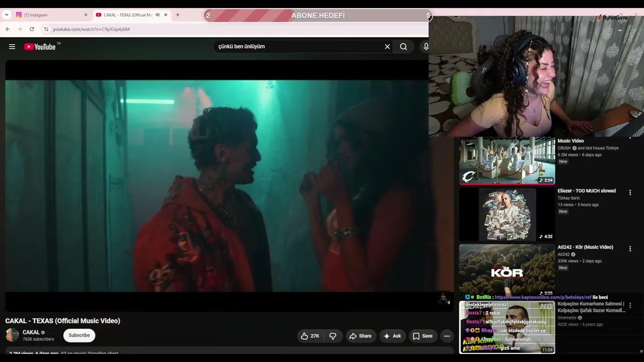Clear the search query with the X
Screen dimensions: 644x362
[387, 47]
